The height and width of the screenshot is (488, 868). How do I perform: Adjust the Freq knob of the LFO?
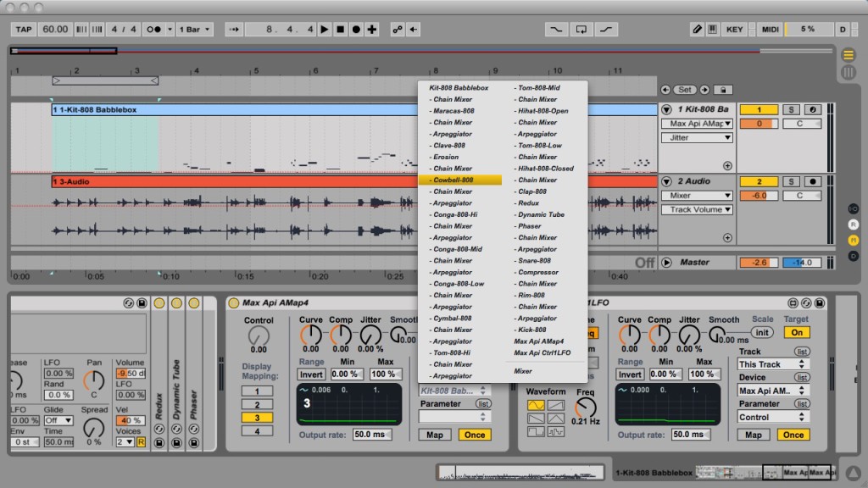click(x=586, y=408)
